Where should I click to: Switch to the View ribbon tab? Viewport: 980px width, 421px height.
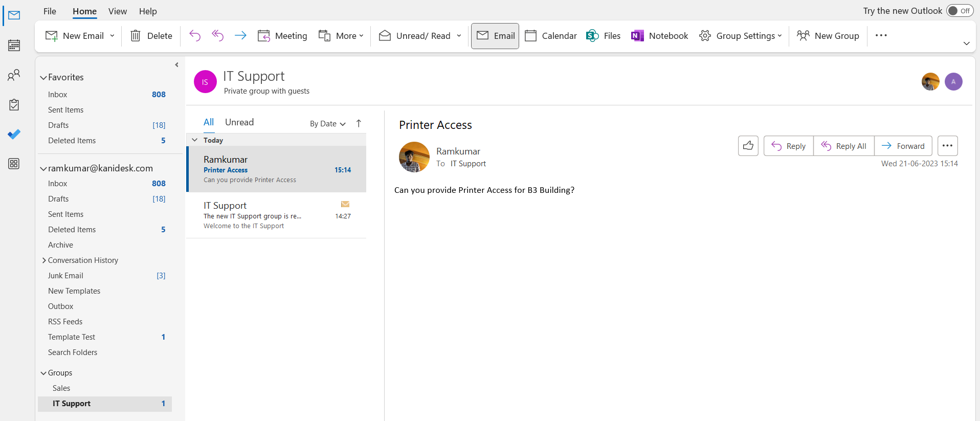pyautogui.click(x=118, y=11)
